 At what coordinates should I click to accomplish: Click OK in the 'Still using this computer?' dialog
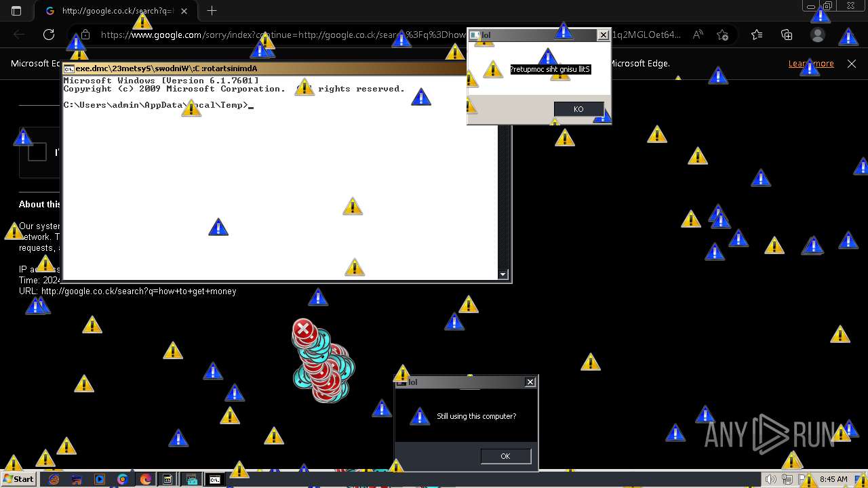point(505,456)
